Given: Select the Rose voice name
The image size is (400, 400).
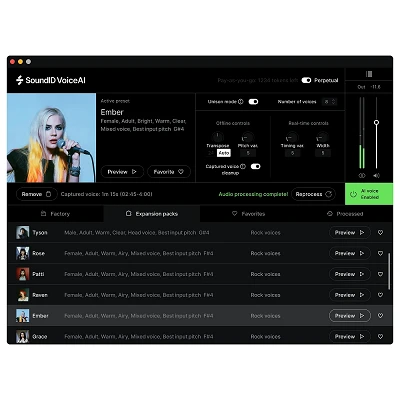Looking at the screenshot, I should pyautogui.click(x=38, y=253).
